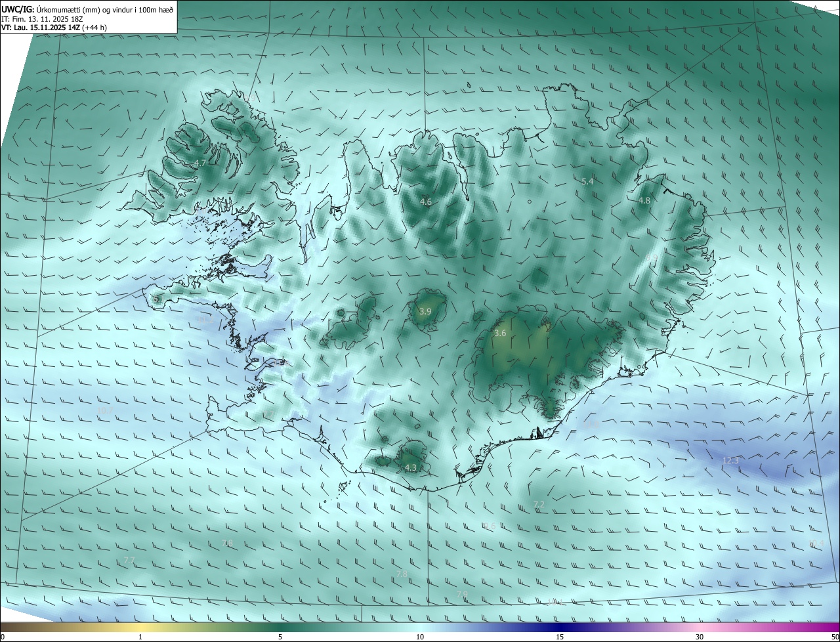The width and height of the screenshot is (840, 642).
Task: Click the initial time line 'IT: Fim. 13. 11. 2025 18Z'
Action: pyautogui.click(x=41, y=18)
